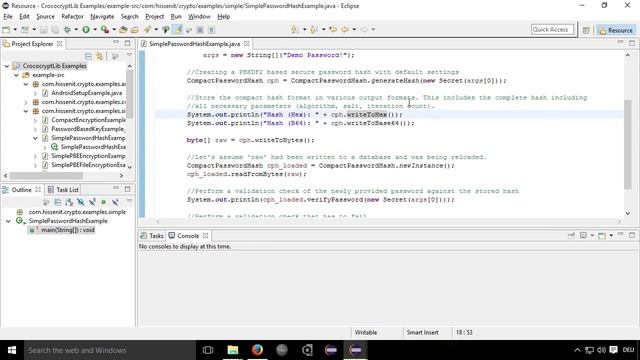Open Outline View Menu dropdown
The width and height of the screenshot is (640, 360).
(129, 201)
